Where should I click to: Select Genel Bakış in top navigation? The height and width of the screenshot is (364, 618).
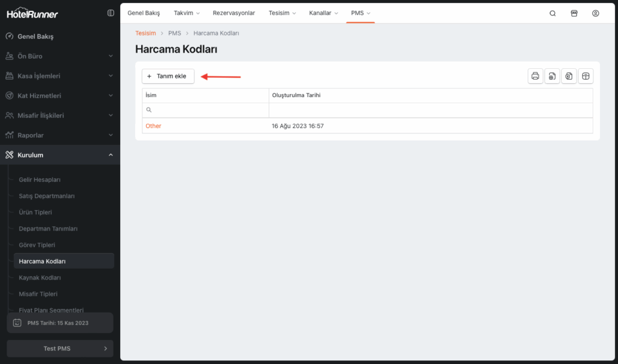pyautogui.click(x=144, y=13)
